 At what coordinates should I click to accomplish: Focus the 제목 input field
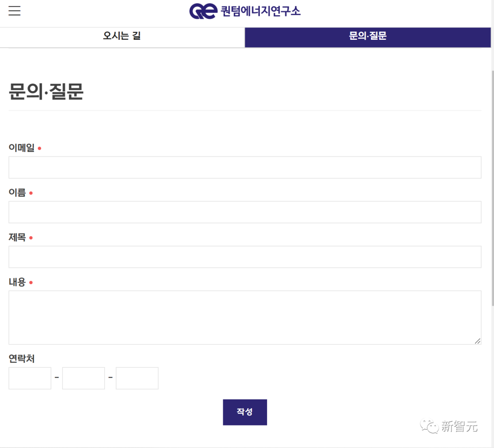click(245, 257)
